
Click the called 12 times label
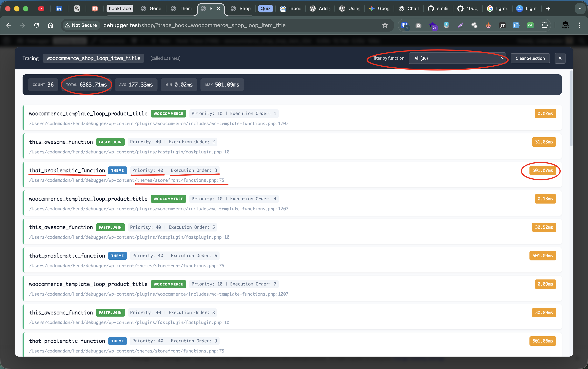pos(165,58)
